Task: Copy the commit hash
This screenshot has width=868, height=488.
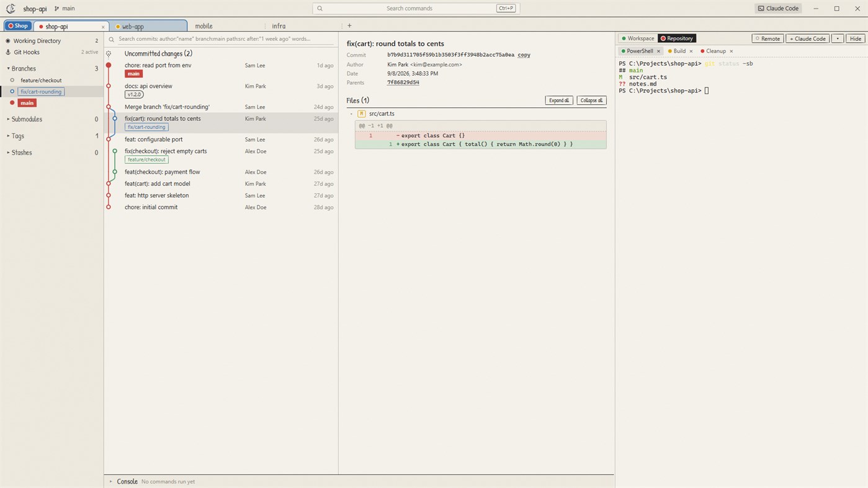Action: [524, 55]
